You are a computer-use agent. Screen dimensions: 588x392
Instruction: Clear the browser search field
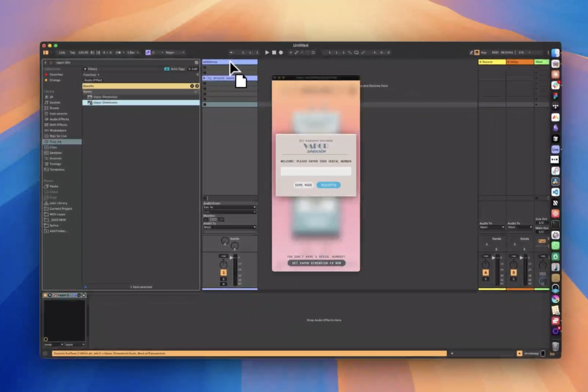click(x=196, y=63)
